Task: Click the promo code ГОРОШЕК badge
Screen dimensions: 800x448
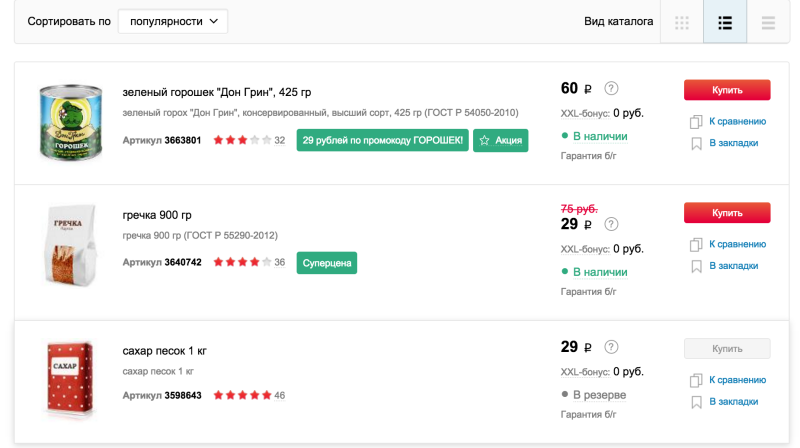Action: [383, 140]
